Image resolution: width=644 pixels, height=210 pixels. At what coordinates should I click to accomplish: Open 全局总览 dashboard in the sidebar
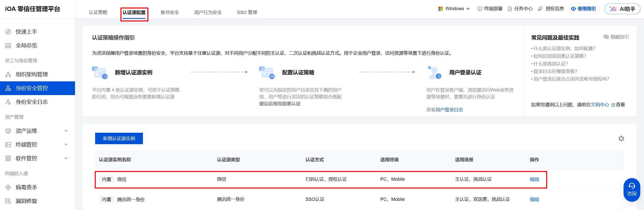pyautogui.click(x=26, y=46)
